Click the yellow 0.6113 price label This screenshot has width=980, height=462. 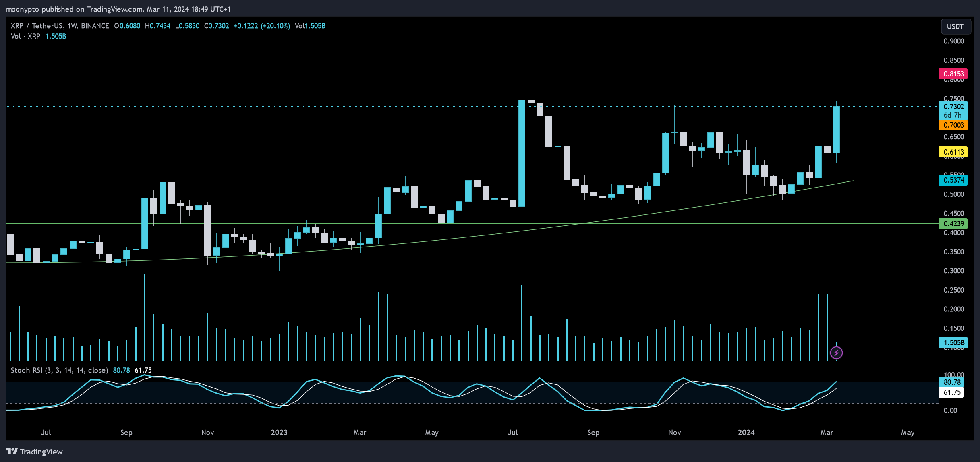[x=953, y=152]
